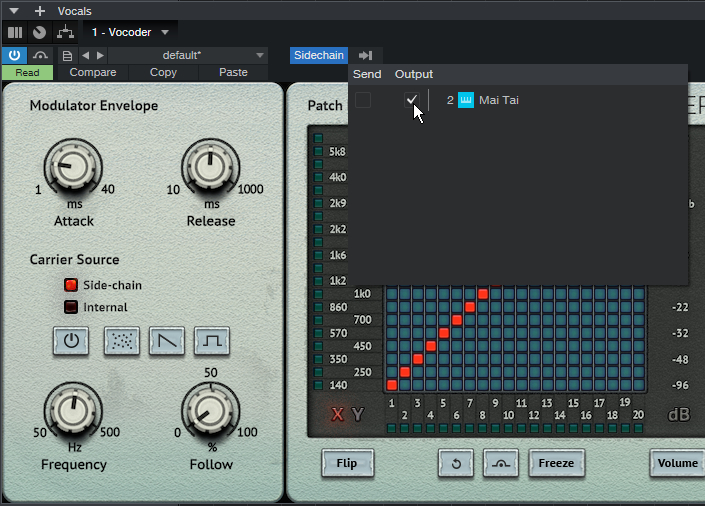Screen dimensions: 705x506
Task: Click the Sidechain tab button
Action: 319,55
